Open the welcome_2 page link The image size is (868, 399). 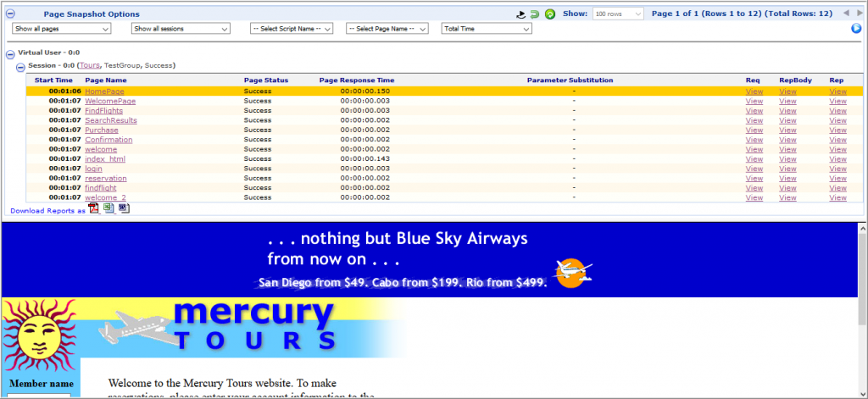coord(105,197)
